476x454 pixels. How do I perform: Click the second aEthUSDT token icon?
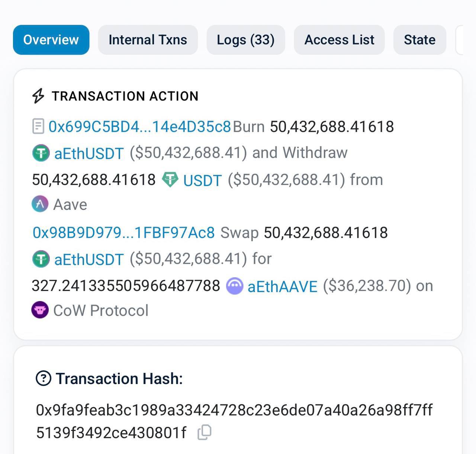[x=41, y=259]
